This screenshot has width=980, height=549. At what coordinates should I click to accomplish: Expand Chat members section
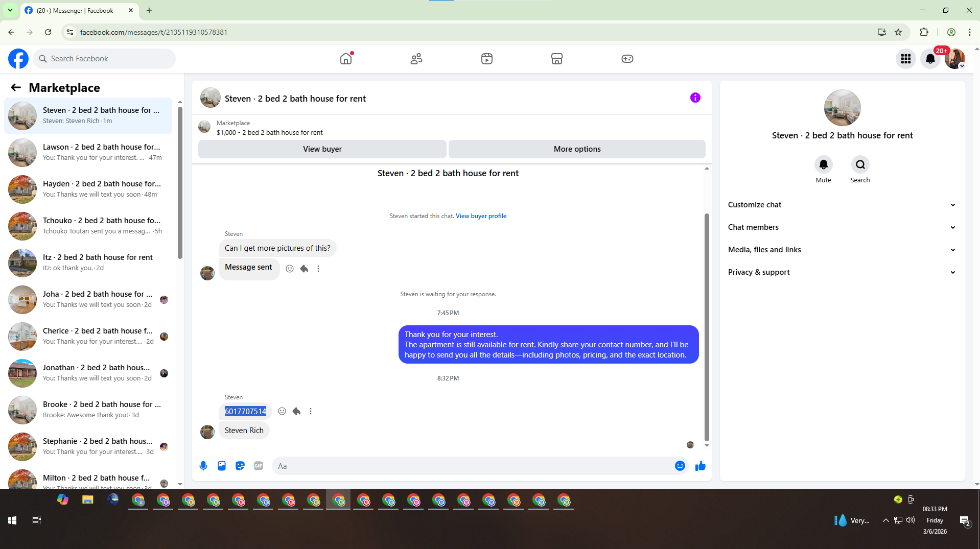pyautogui.click(x=842, y=227)
